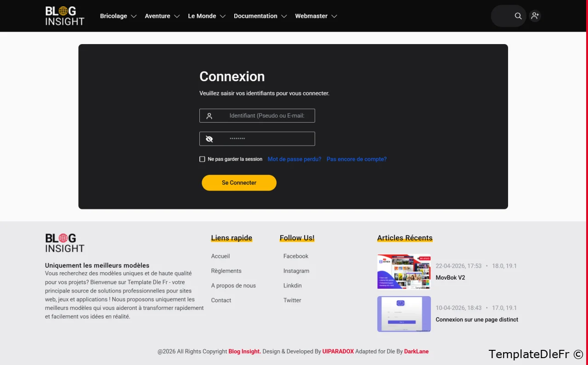
Task: Visit the Facebook footer link
Action: click(296, 256)
